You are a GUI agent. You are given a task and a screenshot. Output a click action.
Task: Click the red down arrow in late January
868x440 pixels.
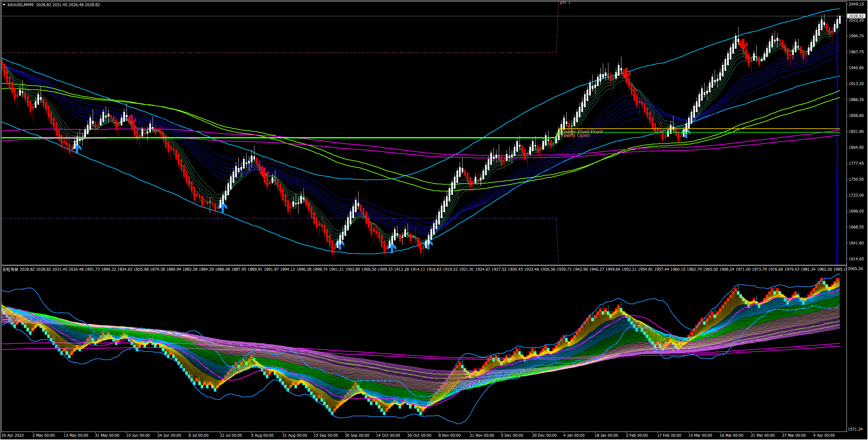tap(626, 73)
